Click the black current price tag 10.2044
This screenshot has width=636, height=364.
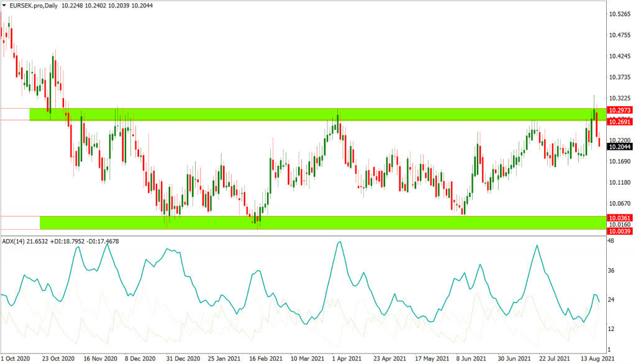pos(620,146)
